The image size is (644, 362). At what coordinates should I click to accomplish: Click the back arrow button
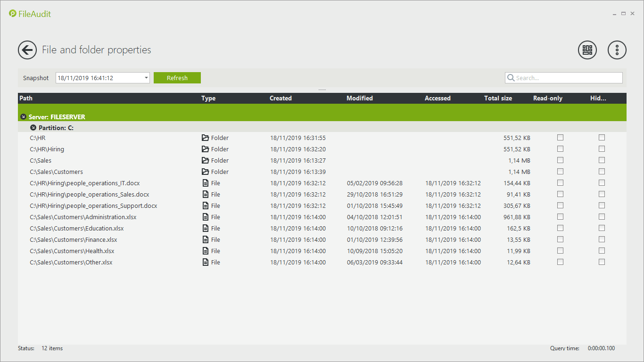tap(27, 50)
